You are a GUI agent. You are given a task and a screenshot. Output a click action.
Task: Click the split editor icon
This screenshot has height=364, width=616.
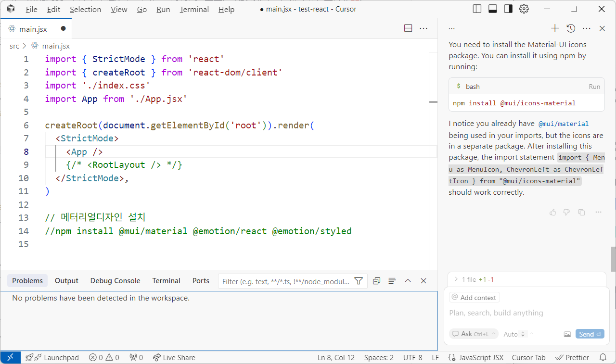[408, 28]
